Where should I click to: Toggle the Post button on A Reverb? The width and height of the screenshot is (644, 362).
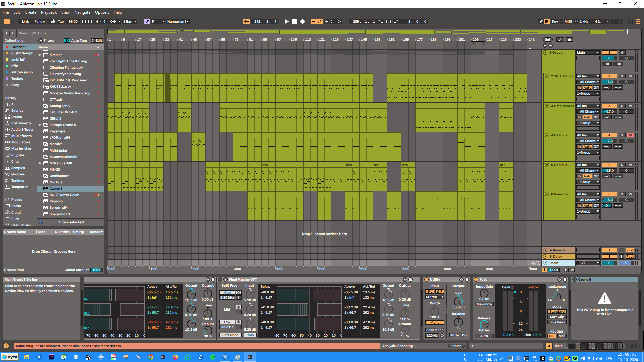pos(630,250)
